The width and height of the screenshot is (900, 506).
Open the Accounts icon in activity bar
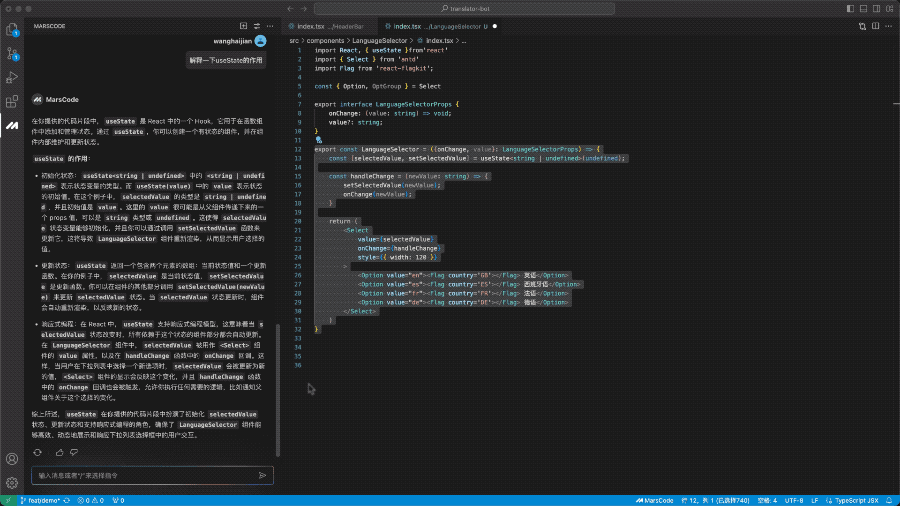click(12, 459)
